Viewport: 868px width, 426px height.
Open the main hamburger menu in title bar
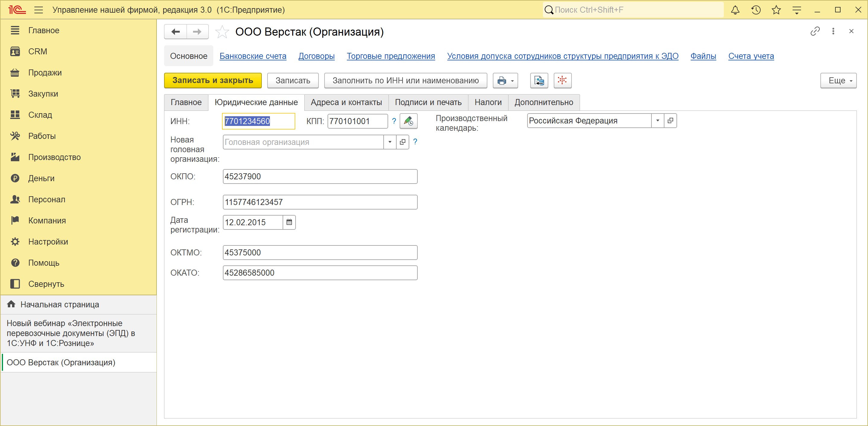pyautogui.click(x=38, y=10)
